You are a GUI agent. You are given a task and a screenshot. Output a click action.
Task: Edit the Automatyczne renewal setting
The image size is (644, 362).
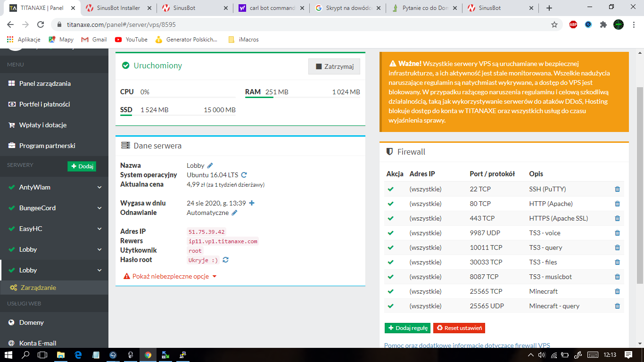(x=234, y=213)
